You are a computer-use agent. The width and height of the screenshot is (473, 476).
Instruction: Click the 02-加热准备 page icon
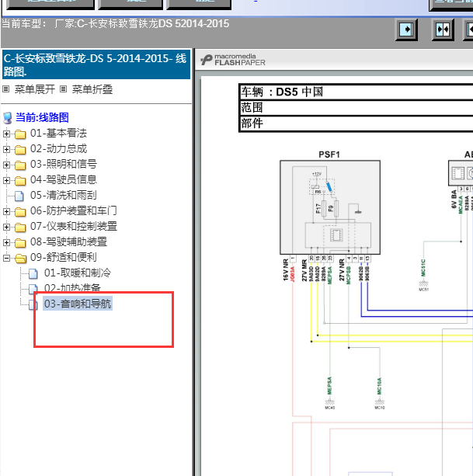pos(33,289)
